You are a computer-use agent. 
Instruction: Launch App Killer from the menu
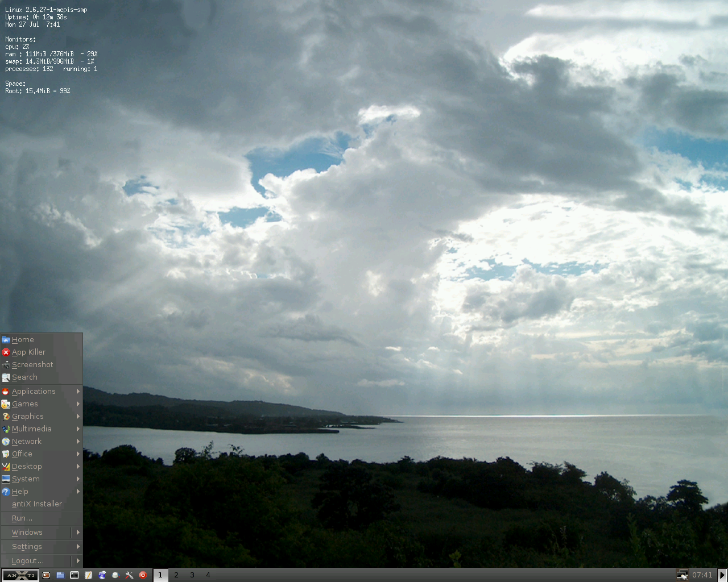[42, 352]
